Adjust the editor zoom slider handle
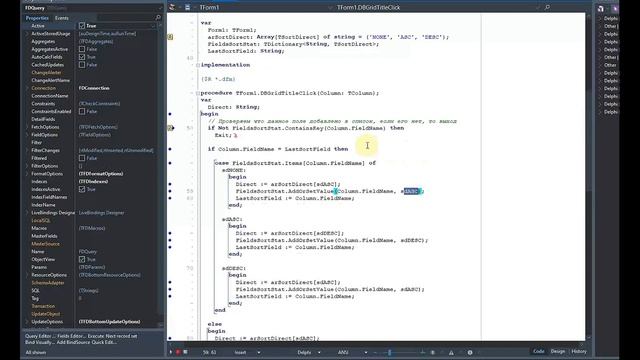 (389, 352)
